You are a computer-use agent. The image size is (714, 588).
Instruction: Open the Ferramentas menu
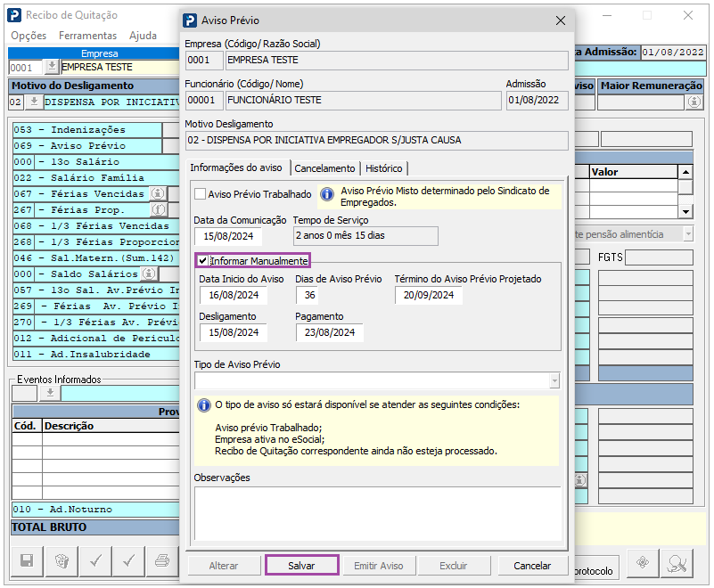click(88, 36)
